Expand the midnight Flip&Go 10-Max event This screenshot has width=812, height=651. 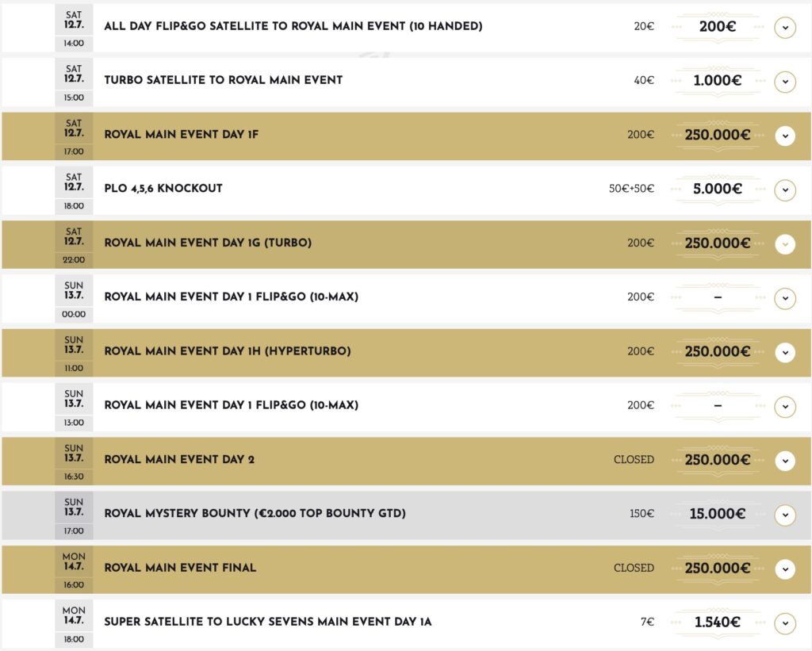coord(785,298)
